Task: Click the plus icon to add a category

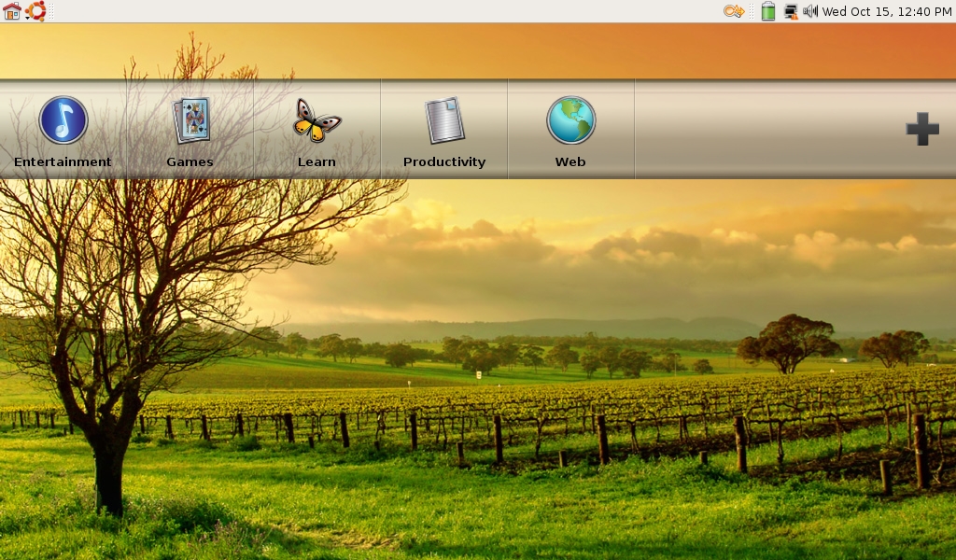Action: [922, 129]
